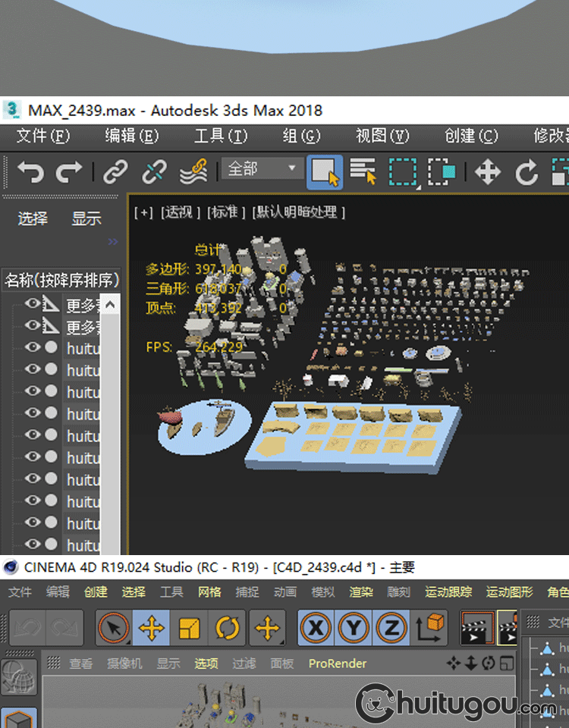Open the 运动跟踪 menu in Cinema 4D
569x728 pixels.
(x=448, y=592)
